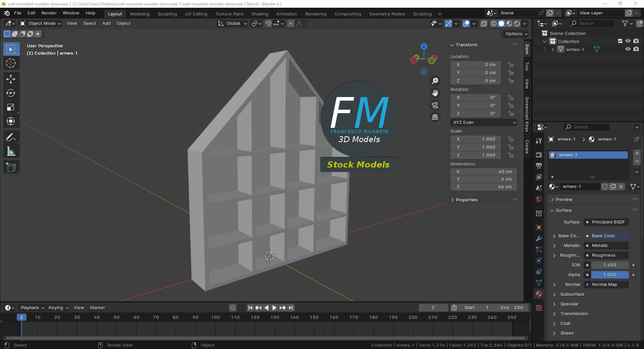Screen dimensions: 644x349
Task: Click the current frame number field
Action: click(433, 308)
